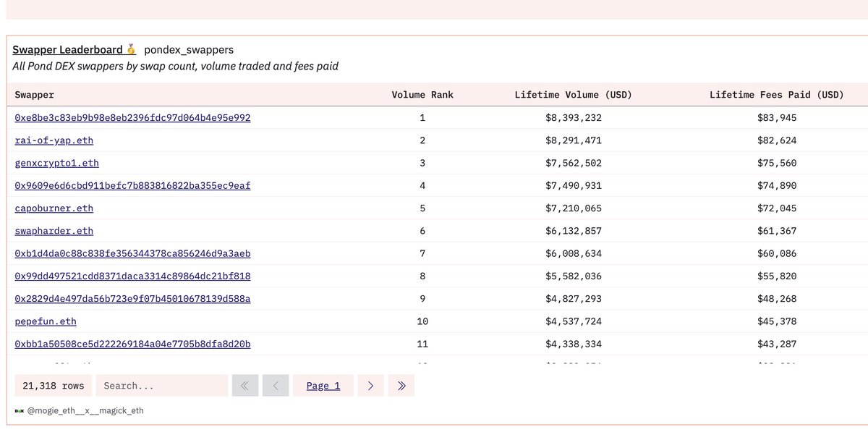The width and height of the screenshot is (868, 440).
Task: Select fees paid value $43,287
Action: (777, 344)
